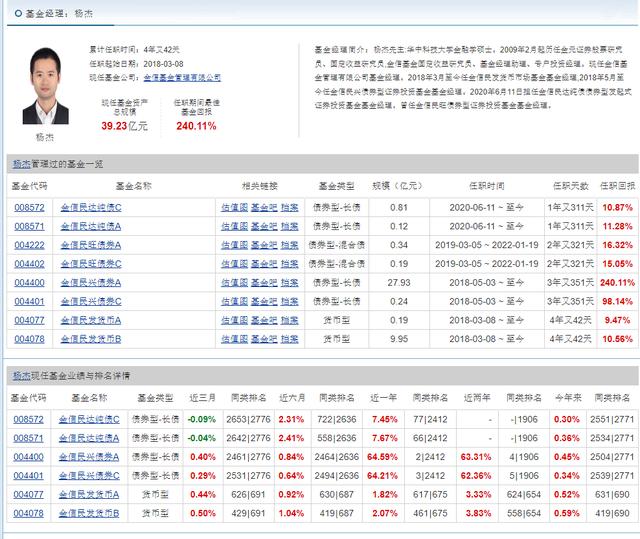The image size is (640, 539).
Task: Open 基金吧 for fund 004402
Action: point(264,264)
